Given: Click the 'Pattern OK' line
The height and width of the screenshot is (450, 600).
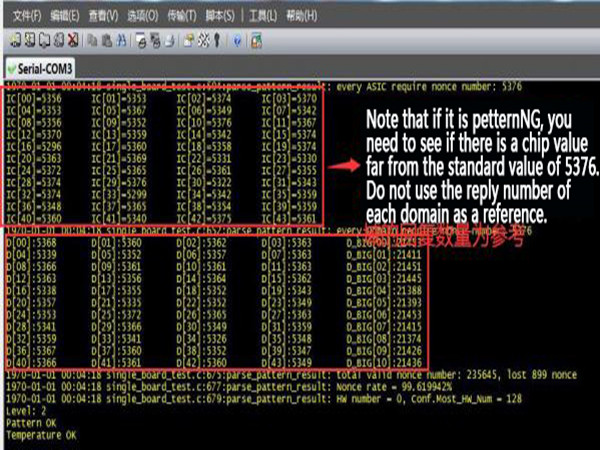Looking at the screenshot, I should (x=31, y=423).
